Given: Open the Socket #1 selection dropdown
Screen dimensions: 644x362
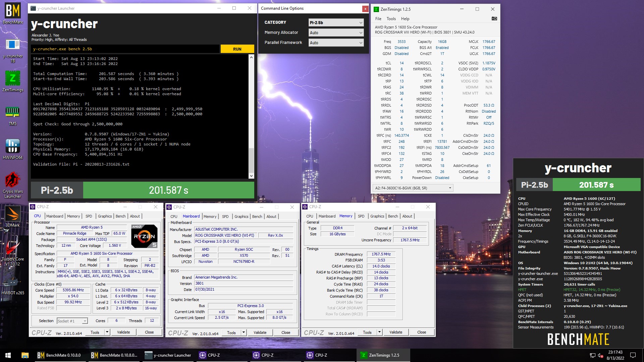Looking at the screenshot, I should (72, 321).
